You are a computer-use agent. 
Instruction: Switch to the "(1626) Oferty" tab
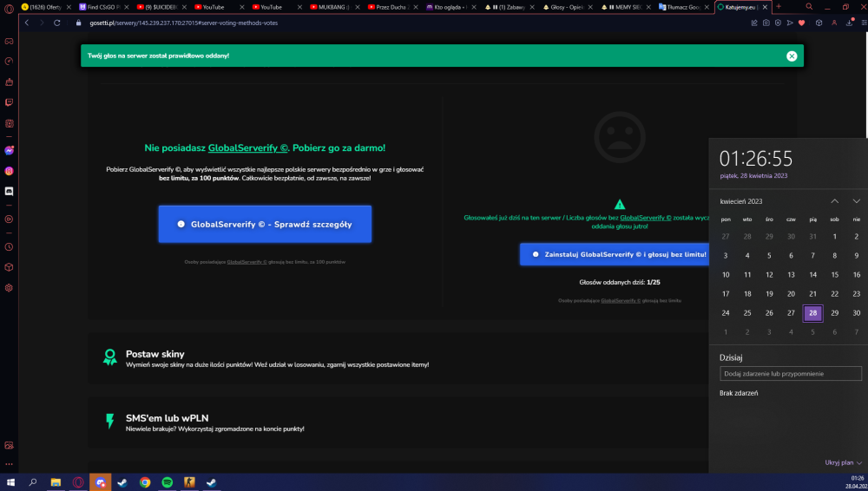click(x=46, y=7)
